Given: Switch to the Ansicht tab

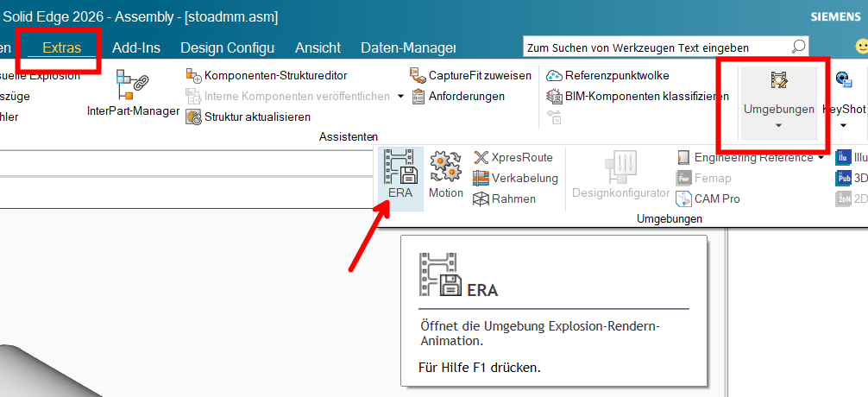Looking at the screenshot, I should click(318, 48).
